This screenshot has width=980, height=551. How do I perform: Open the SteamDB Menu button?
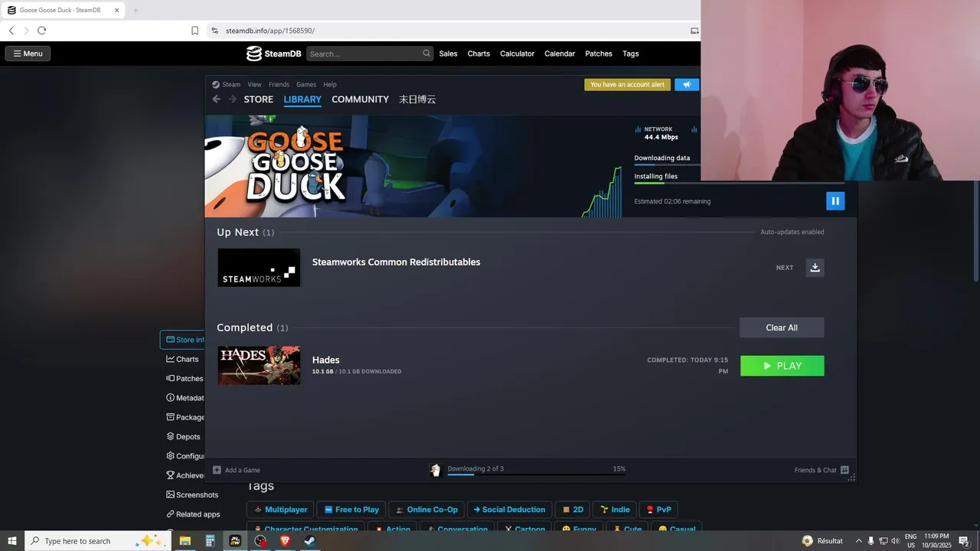click(28, 54)
